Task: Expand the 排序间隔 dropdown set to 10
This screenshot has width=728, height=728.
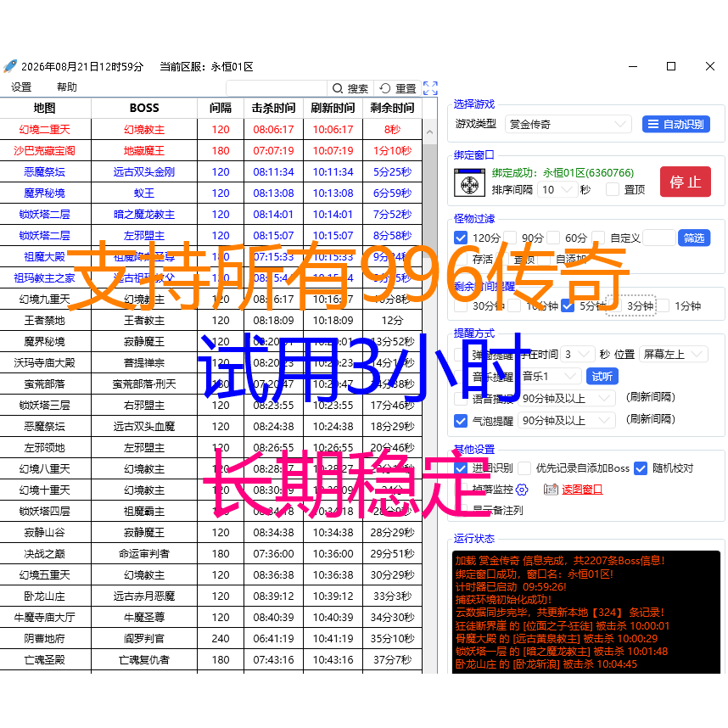Action: click(557, 189)
